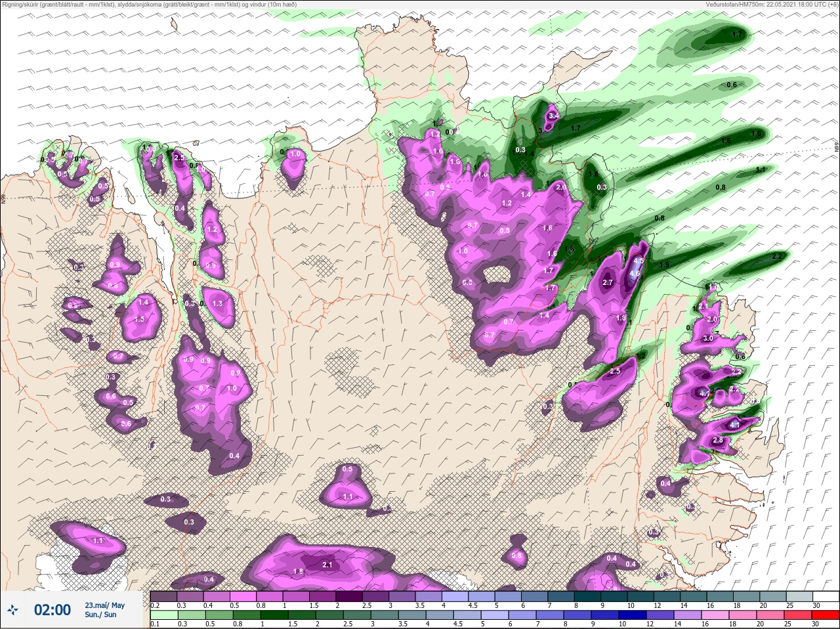The image size is (840, 629).
Task: Click the 4.6 snowfall value on map
Action: [634, 274]
